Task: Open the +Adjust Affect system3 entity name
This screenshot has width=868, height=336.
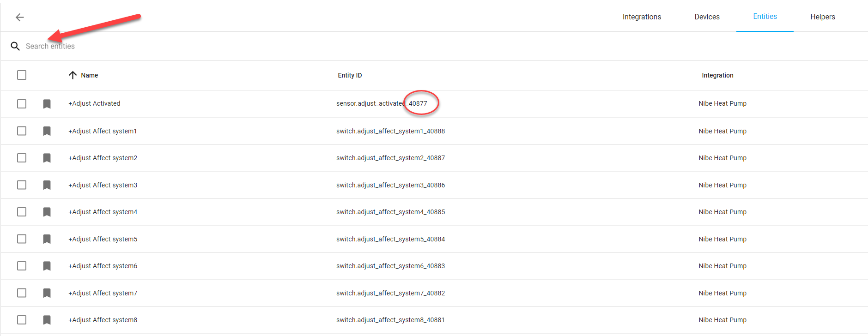Action: [x=103, y=185]
